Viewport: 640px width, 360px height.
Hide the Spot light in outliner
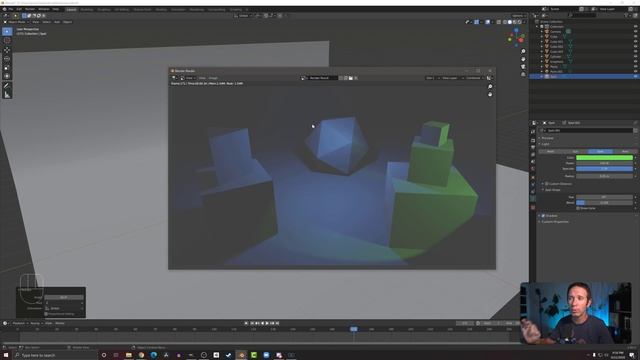tap(636, 76)
